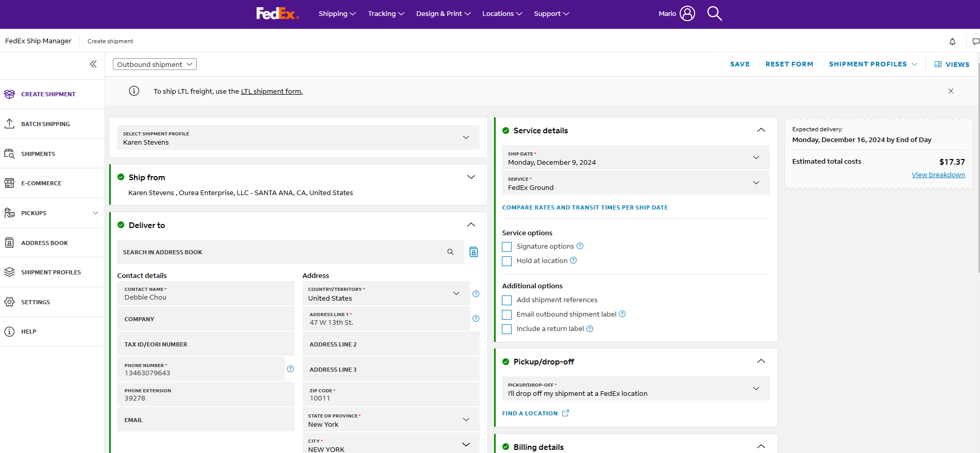Show help for Email outbound shipment label
The width and height of the screenshot is (980, 453).
(622, 314)
